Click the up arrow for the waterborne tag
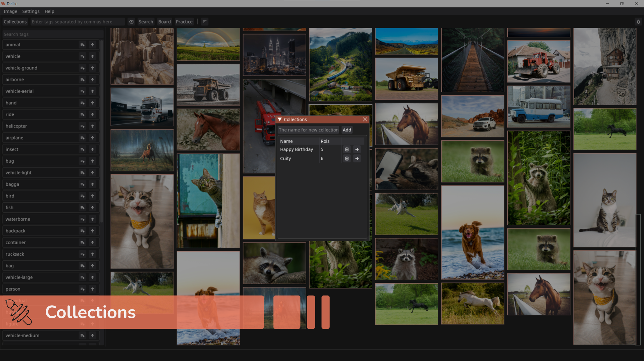The image size is (644, 361). (92, 219)
